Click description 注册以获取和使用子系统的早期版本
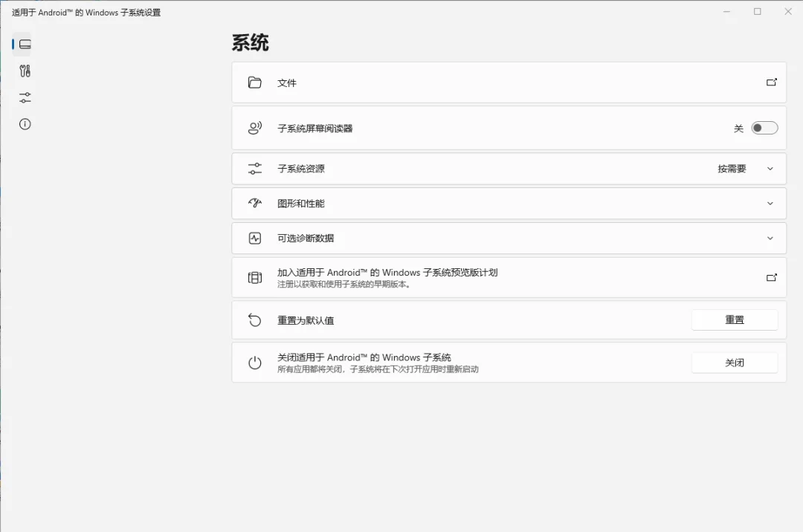This screenshot has height=532, width=803. click(x=344, y=285)
